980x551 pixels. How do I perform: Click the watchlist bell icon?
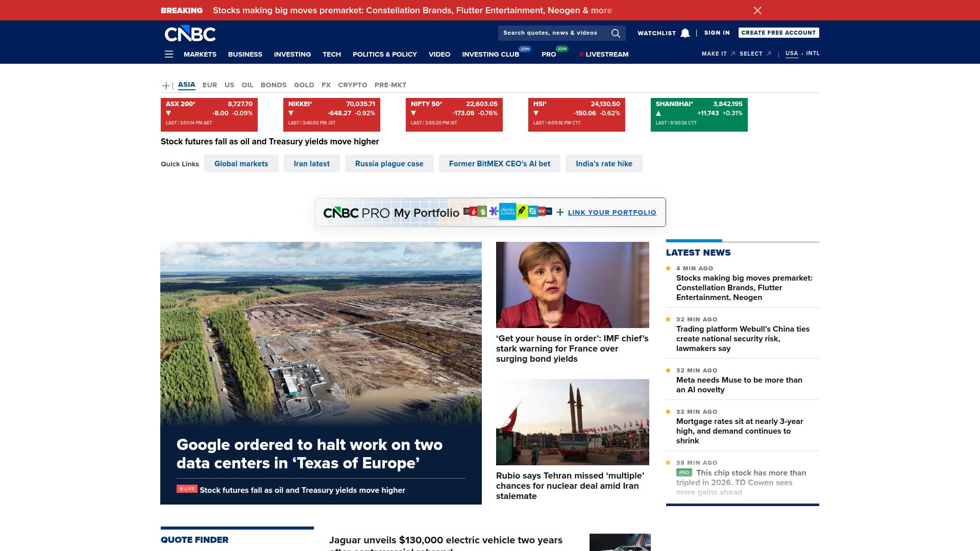[x=685, y=33]
